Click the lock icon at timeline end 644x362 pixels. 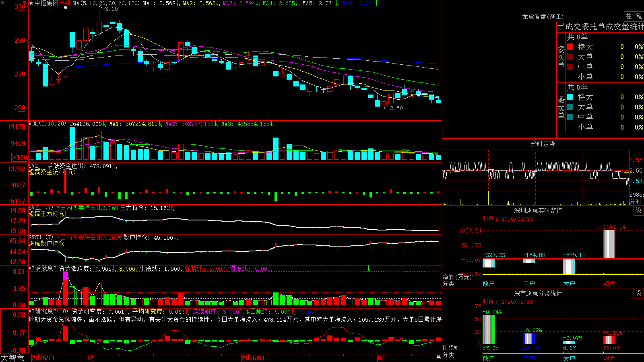pyautogui.click(x=438, y=357)
